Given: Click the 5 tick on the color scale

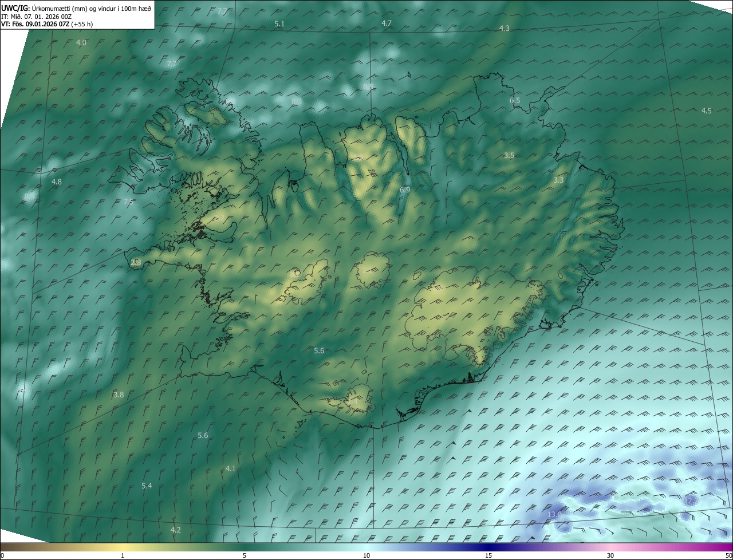Looking at the screenshot, I should coord(245,555).
